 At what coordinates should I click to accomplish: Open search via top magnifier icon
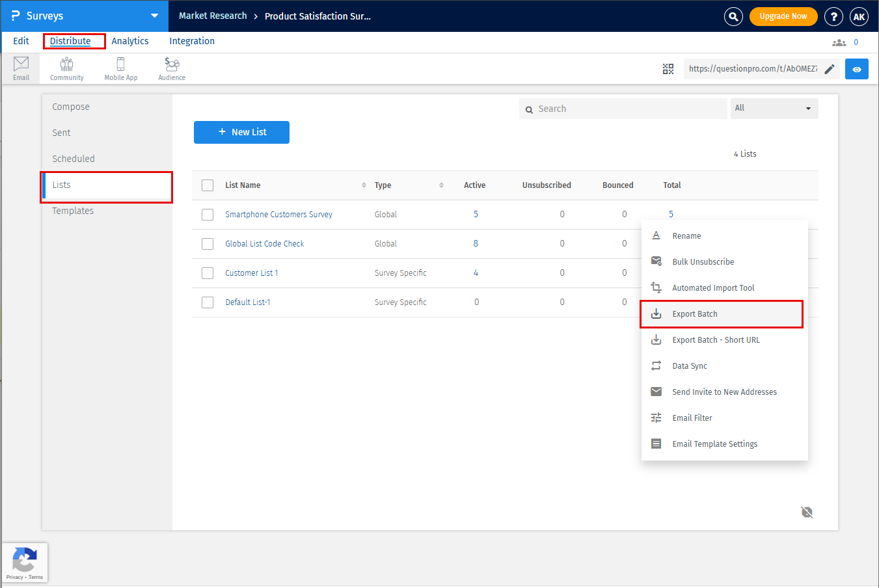pyautogui.click(x=733, y=16)
